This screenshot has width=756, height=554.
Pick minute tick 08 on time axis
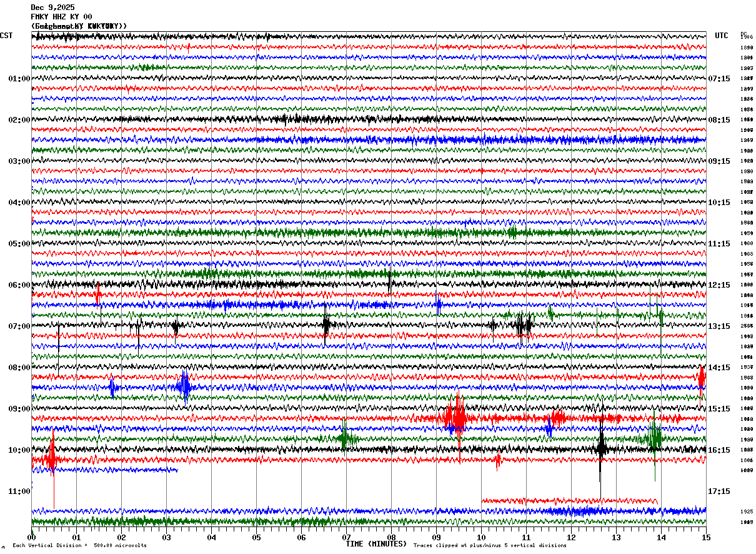pos(392,537)
